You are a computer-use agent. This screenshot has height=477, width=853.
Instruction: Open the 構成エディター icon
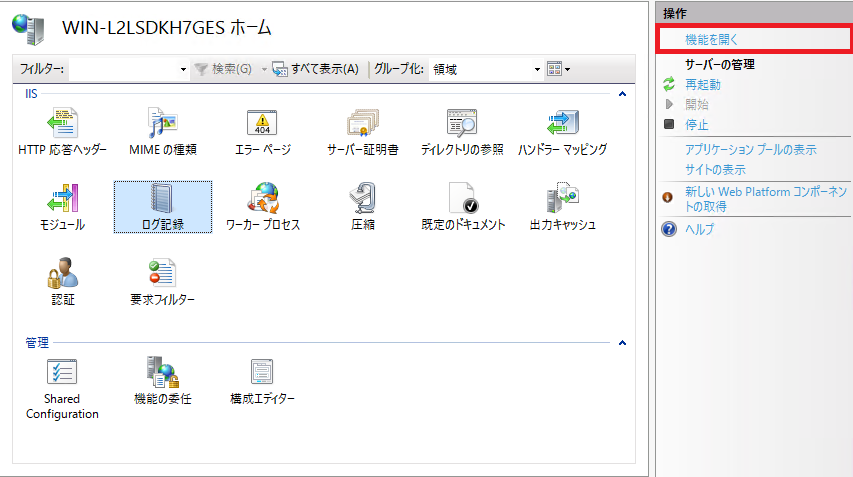262,372
